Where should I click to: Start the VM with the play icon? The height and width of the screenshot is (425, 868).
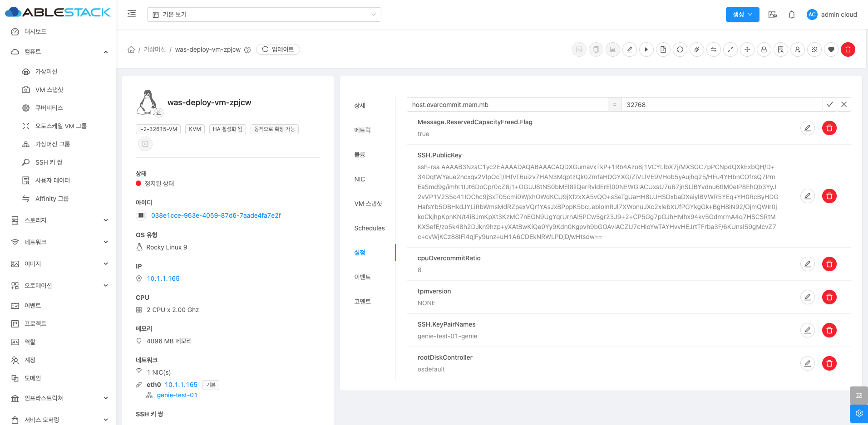pos(646,49)
